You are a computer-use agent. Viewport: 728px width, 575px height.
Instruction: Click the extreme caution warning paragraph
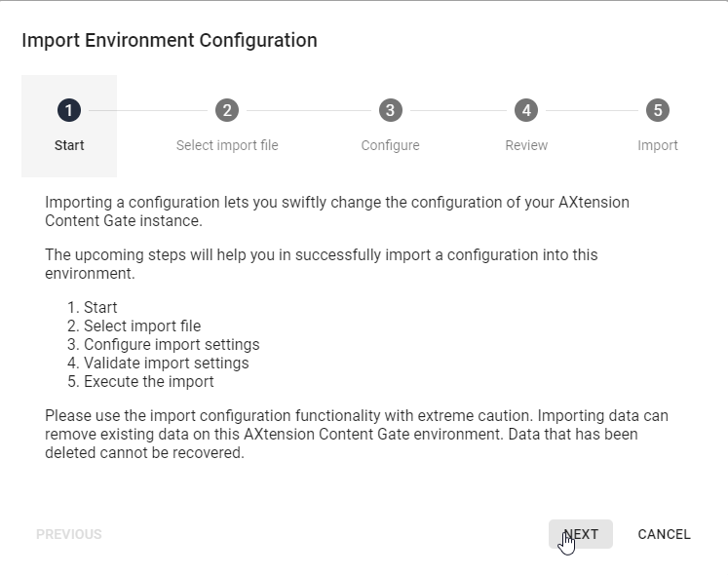click(x=357, y=435)
